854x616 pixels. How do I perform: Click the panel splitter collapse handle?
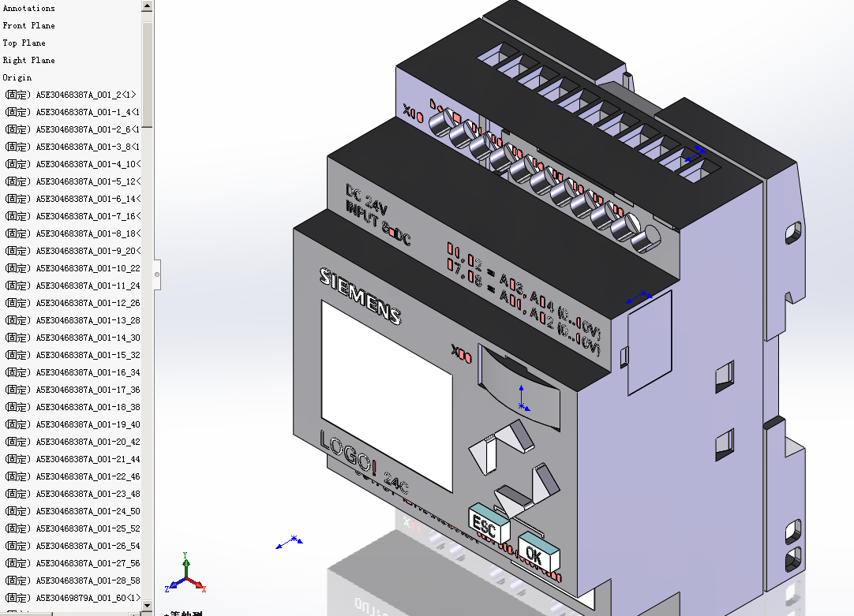point(157,274)
